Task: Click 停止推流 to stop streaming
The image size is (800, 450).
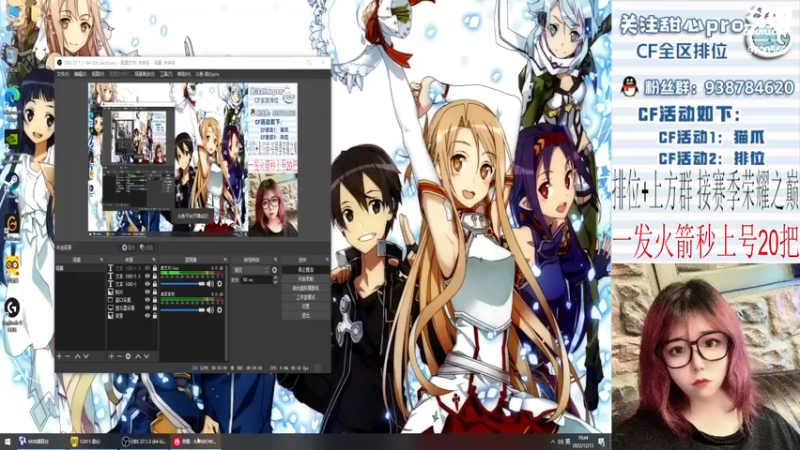Action: pos(306,269)
